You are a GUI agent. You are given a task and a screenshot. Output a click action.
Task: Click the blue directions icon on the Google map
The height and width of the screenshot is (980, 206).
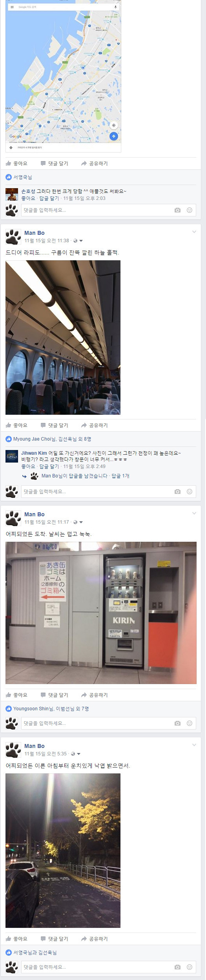113,136
